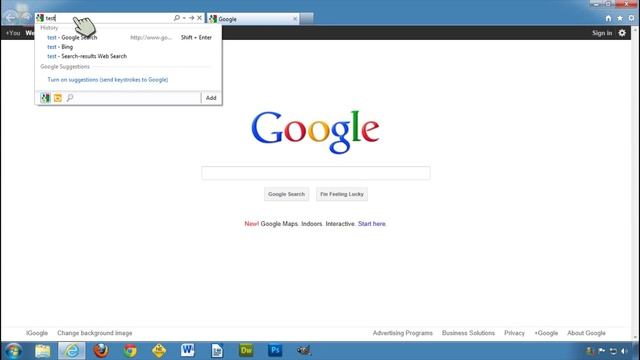
Task: Click the yellow diamond taskbar icon
Action: pyautogui.click(x=159, y=351)
